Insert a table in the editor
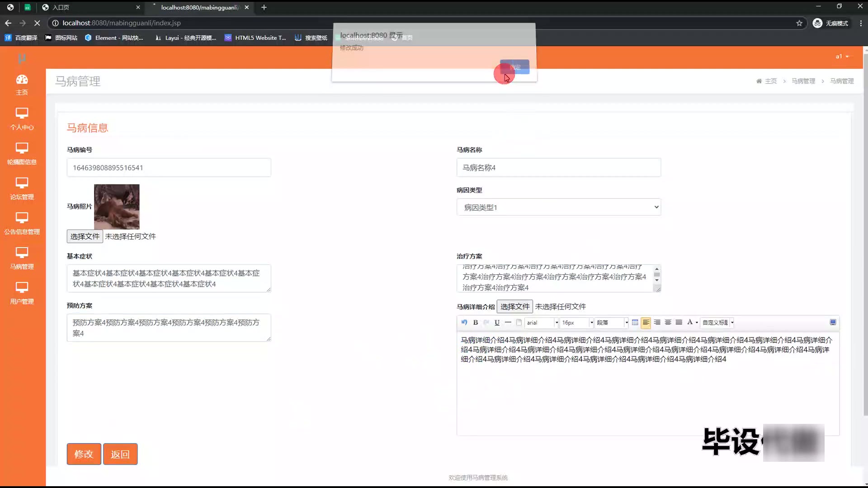868x488 pixels. (x=635, y=322)
